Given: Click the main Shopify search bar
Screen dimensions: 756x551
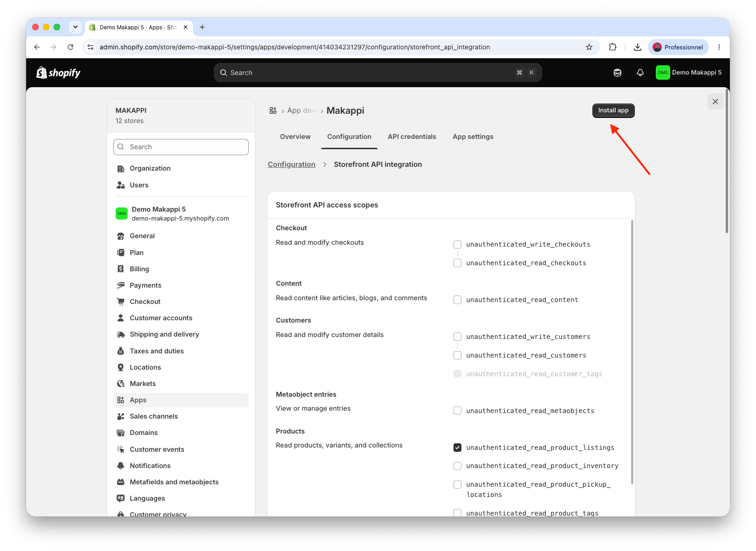Looking at the screenshot, I should 378,73.
